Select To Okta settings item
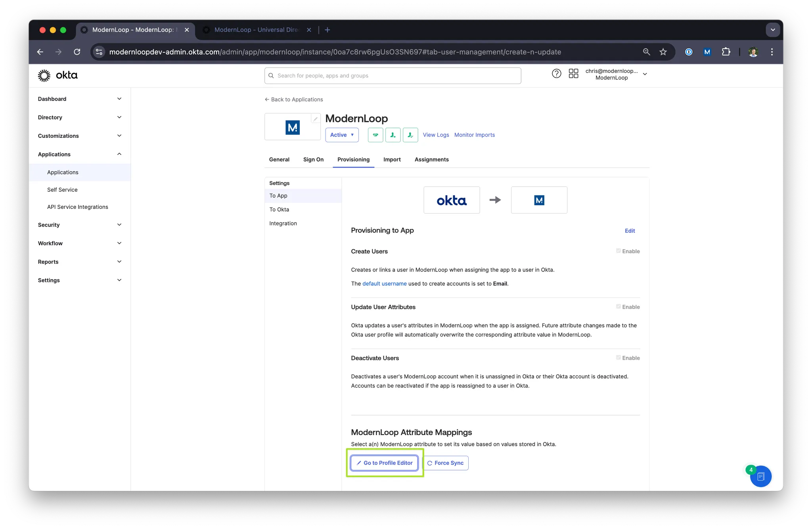The image size is (812, 529). click(303, 210)
